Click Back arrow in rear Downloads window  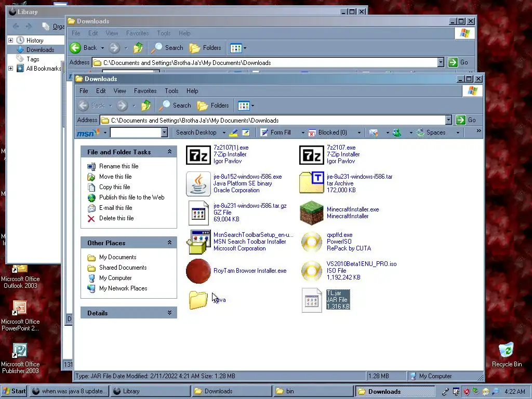point(75,48)
